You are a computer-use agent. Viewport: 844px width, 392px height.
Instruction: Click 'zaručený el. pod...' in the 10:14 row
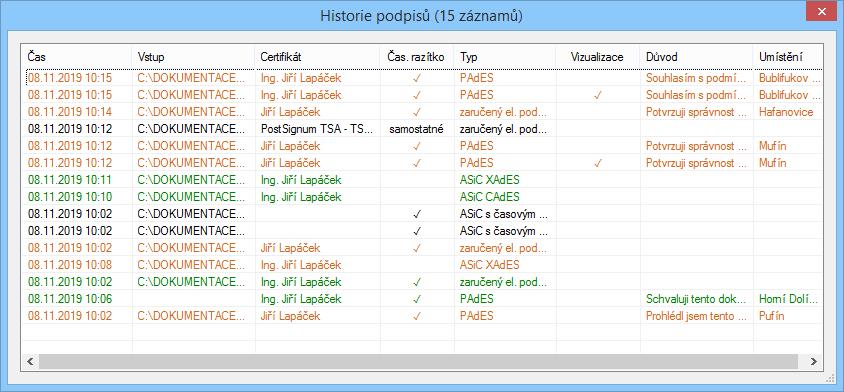tap(503, 112)
